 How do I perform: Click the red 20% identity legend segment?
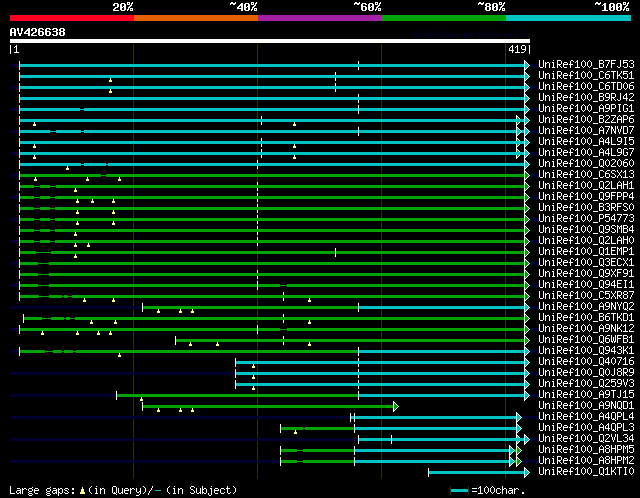72,18
